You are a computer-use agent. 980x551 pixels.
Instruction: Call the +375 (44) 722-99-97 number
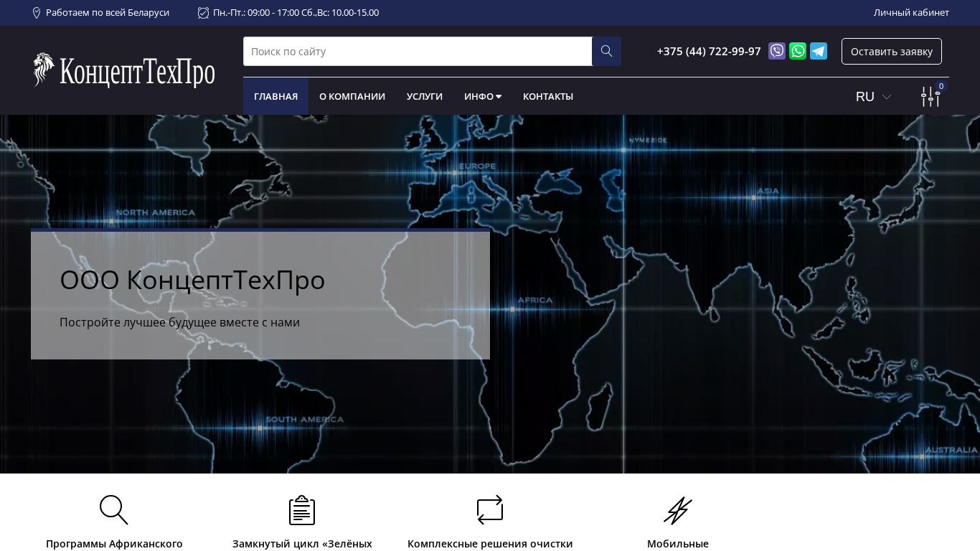click(709, 52)
